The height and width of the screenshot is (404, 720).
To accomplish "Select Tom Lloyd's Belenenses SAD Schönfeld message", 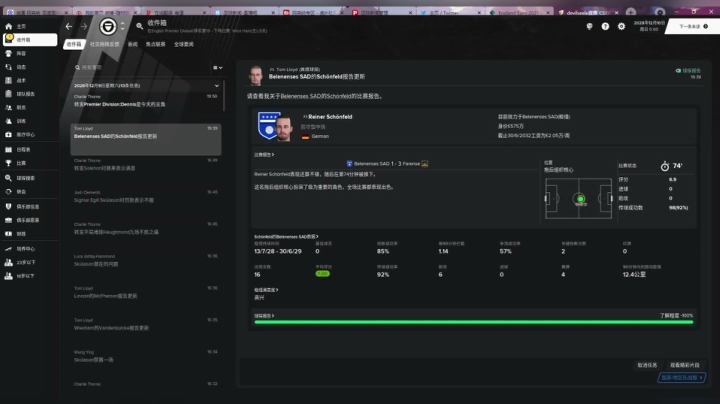I will pos(146,139).
